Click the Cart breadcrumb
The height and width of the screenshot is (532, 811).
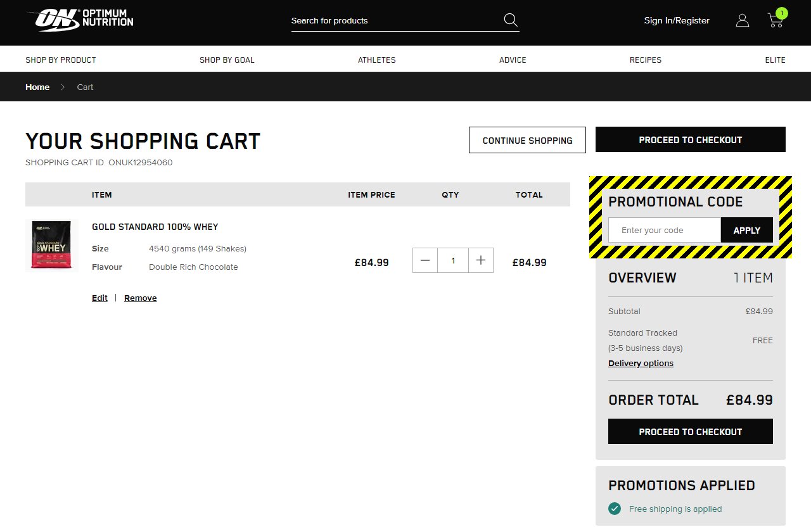click(85, 87)
